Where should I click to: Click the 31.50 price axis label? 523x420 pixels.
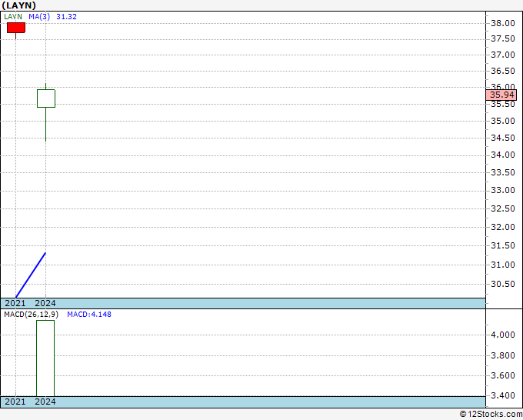click(x=503, y=245)
